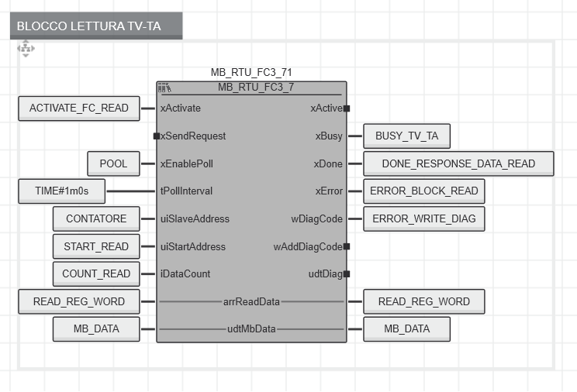The width and height of the screenshot is (577, 392).
Task: Click the xActivate input label
Action: 180,108
